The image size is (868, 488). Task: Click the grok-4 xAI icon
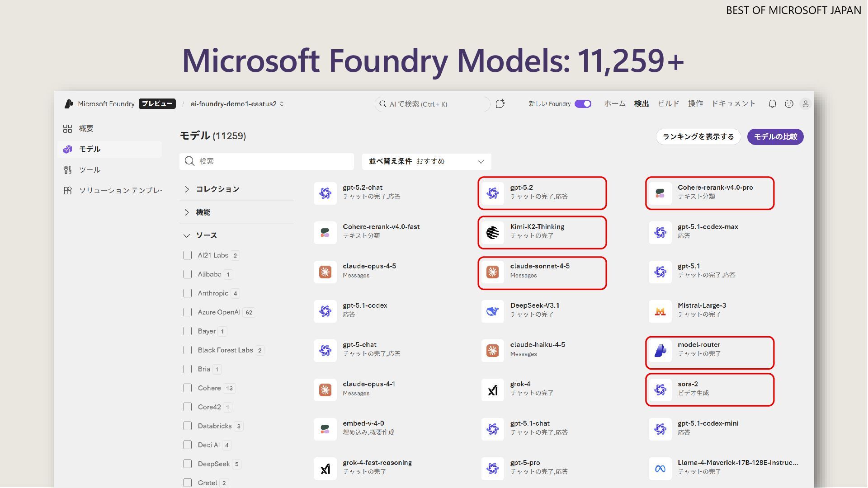click(x=492, y=390)
